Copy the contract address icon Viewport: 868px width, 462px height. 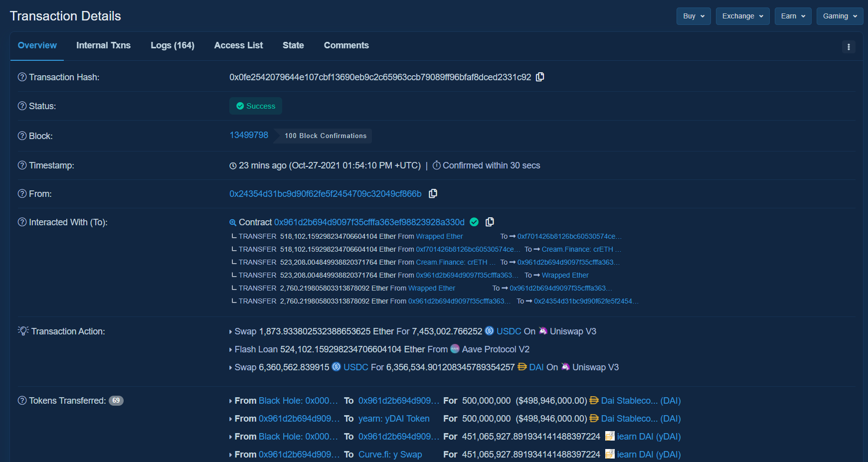pyautogui.click(x=490, y=222)
